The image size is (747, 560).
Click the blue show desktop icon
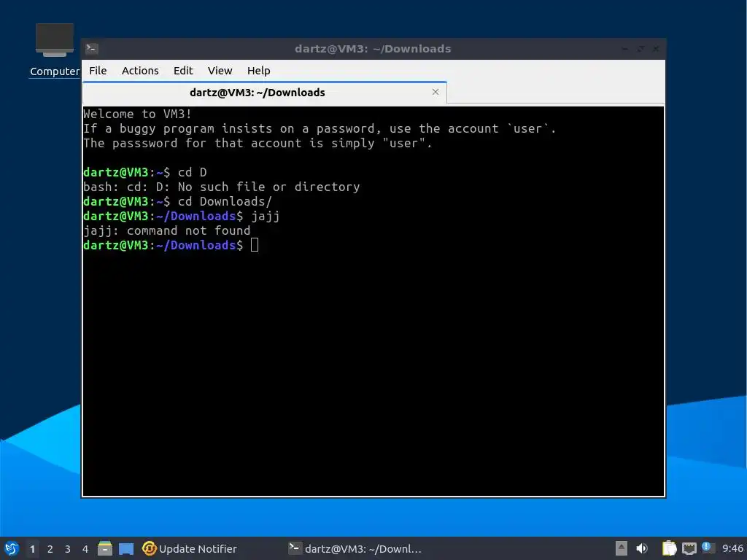click(126, 549)
